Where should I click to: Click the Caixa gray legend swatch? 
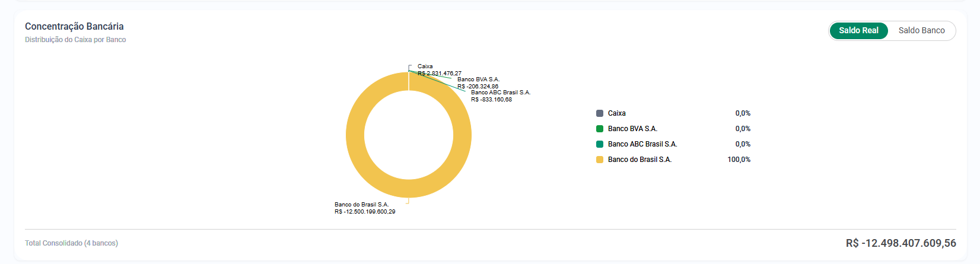[600, 113]
